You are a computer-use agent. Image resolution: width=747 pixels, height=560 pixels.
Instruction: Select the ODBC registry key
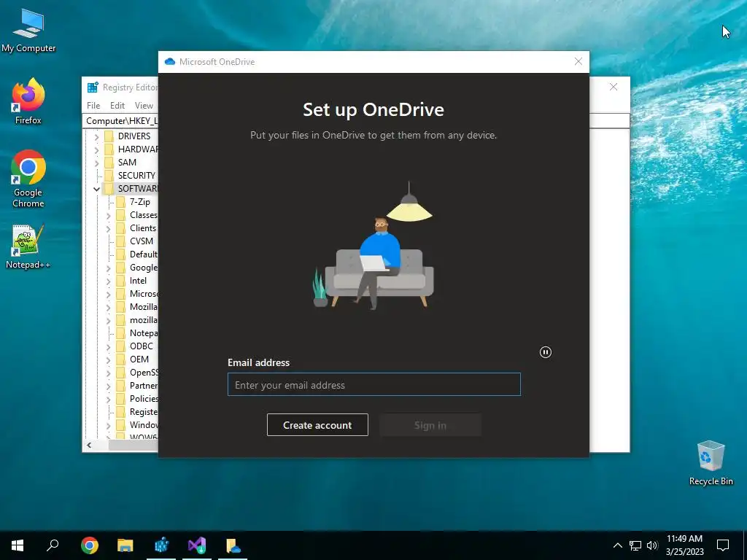coord(141,346)
